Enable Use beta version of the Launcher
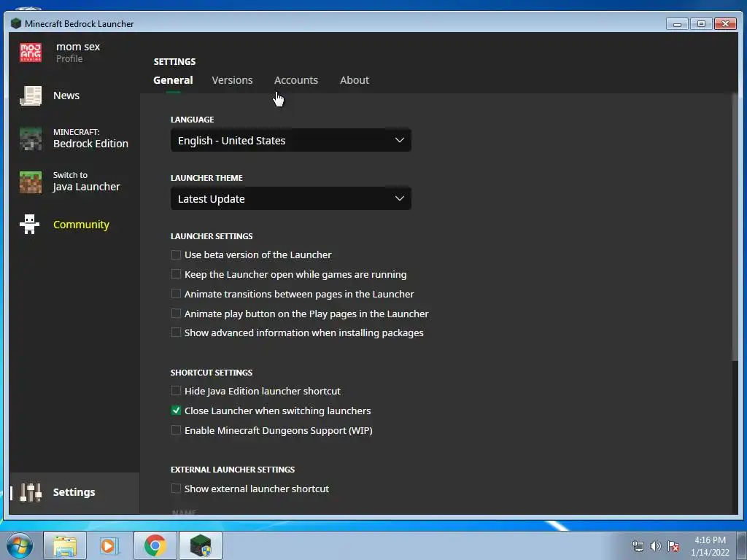The width and height of the screenshot is (747, 560). [176, 254]
